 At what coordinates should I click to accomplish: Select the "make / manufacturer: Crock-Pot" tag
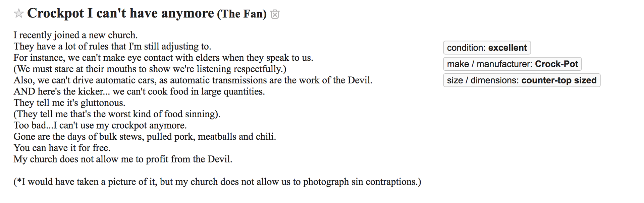coord(513,64)
